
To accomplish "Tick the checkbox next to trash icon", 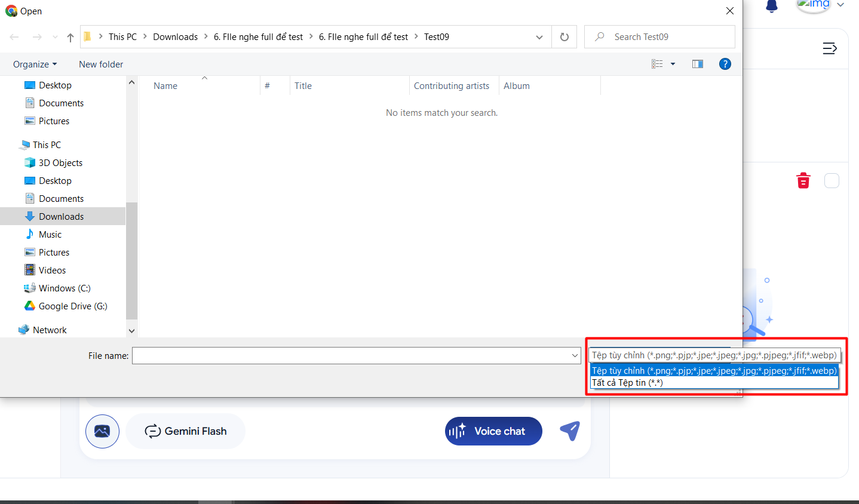I will (x=832, y=180).
